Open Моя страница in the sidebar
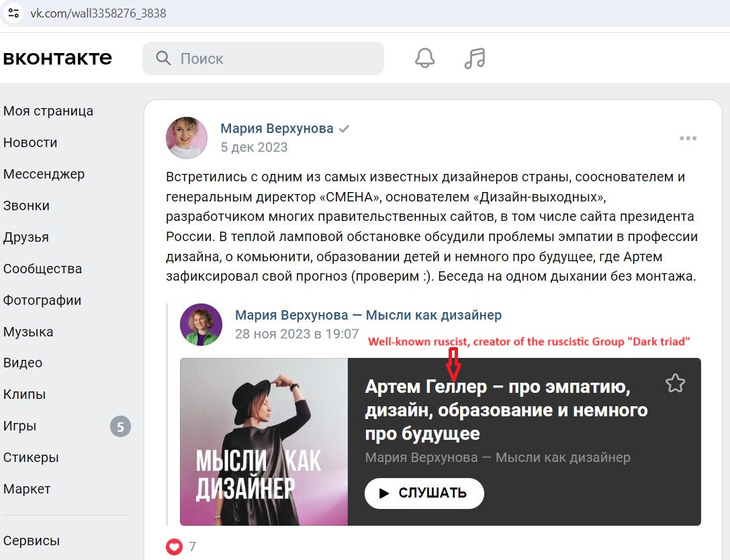Viewport: 730px width, 560px height. point(48,111)
